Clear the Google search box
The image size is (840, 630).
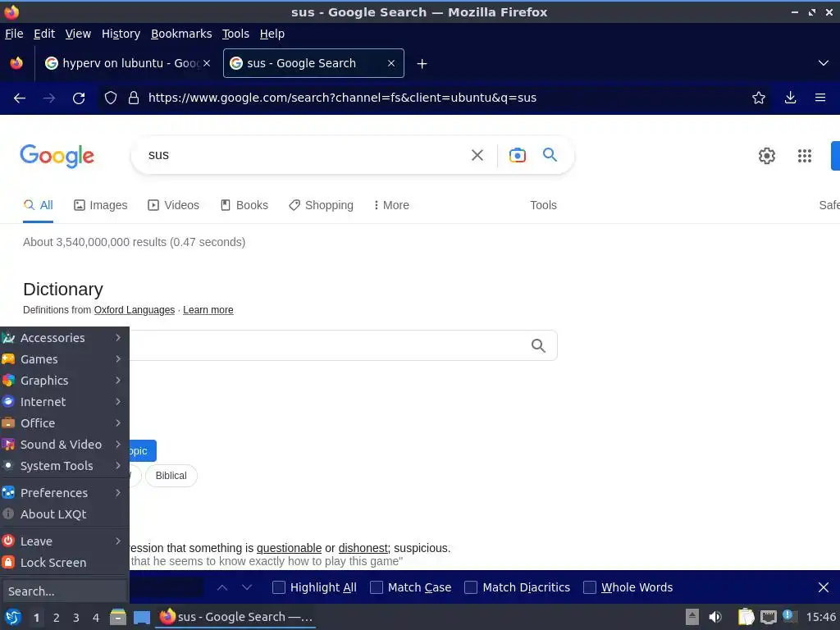coord(477,155)
